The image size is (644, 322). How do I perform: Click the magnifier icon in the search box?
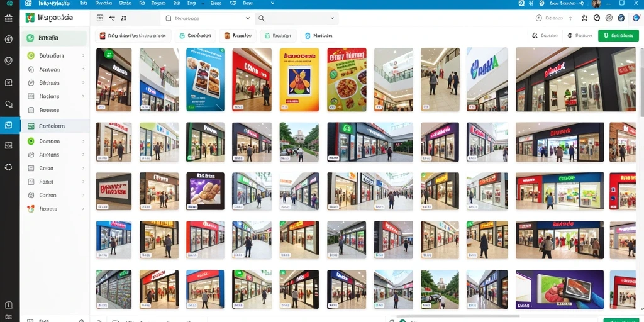coord(261,18)
